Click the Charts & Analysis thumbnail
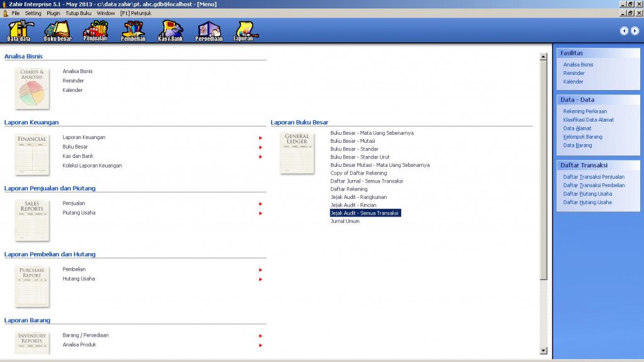This screenshot has height=362, width=644. point(32,88)
